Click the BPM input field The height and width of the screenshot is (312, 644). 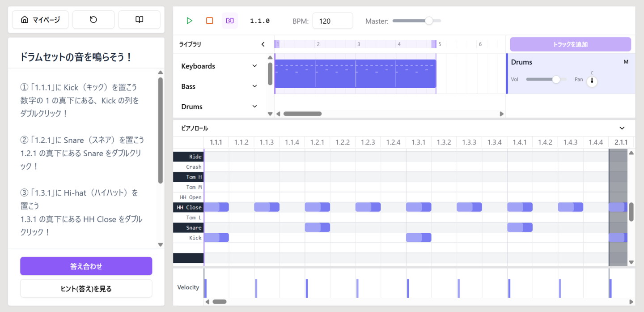pyautogui.click(x=332, y=21)
